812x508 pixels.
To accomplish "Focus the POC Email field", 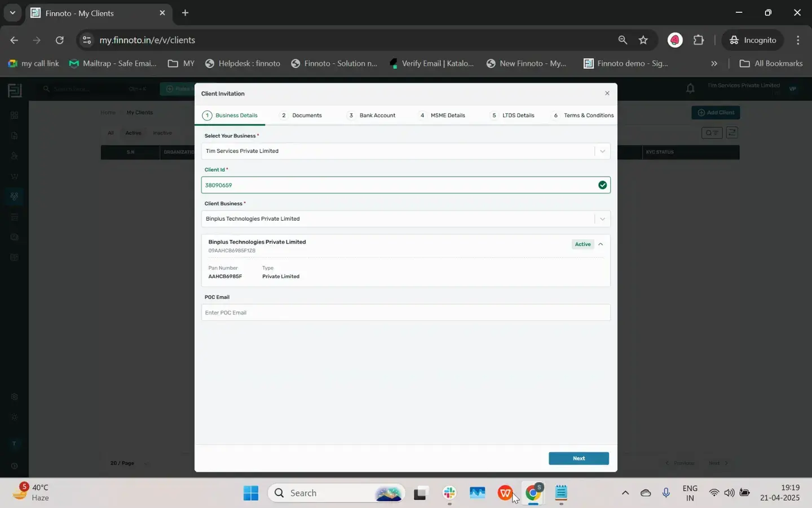I will tap(405, 313).
